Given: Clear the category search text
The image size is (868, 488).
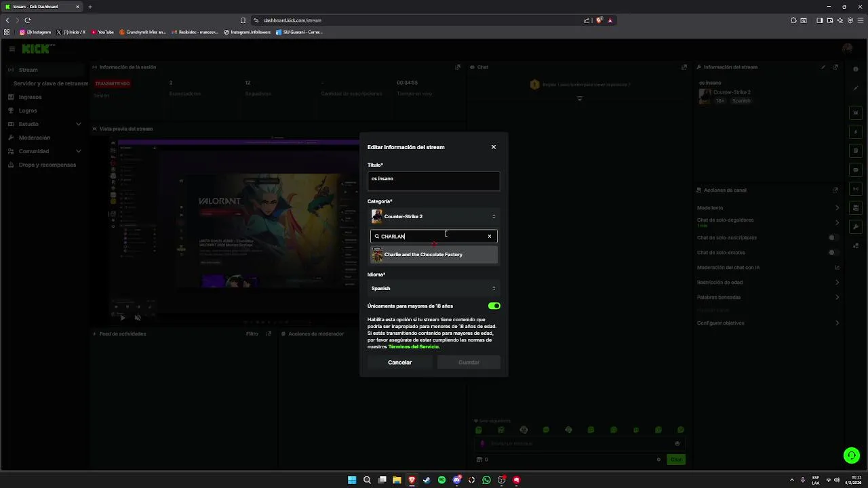Looking at the screenshot, I should [x=490, y=237].
